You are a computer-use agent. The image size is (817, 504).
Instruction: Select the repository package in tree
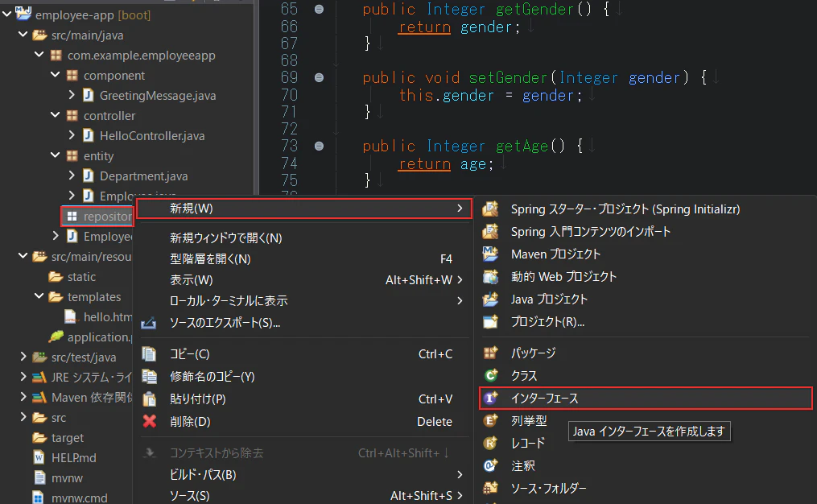click(97, 216)
